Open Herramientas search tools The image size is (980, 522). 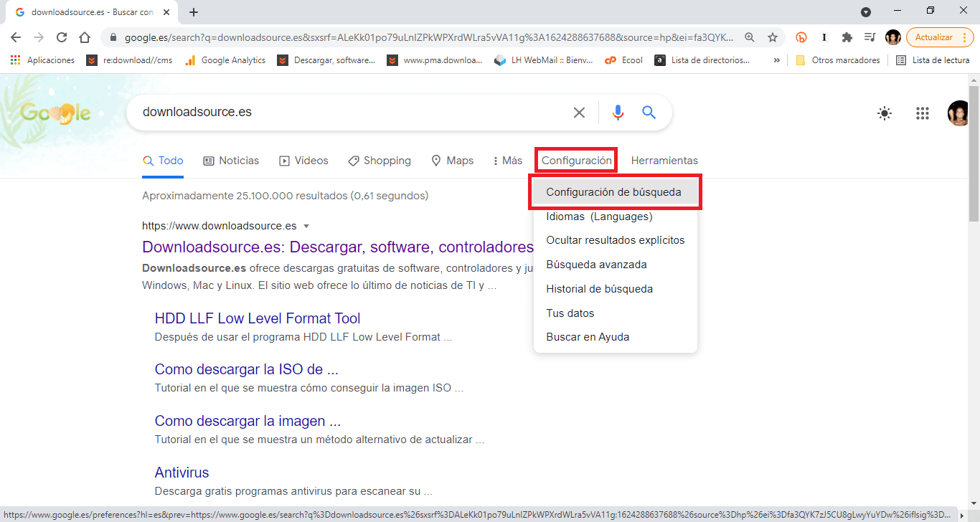(664, 161)
